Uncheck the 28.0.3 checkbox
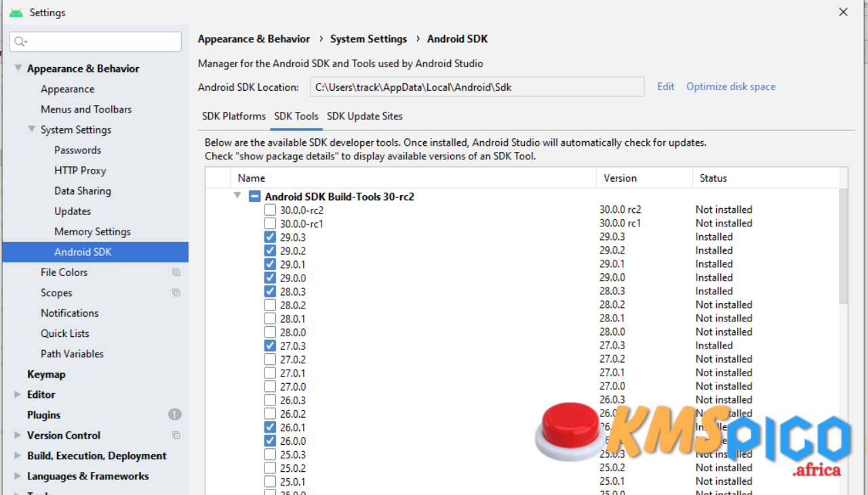Image resolution: width=868 pixels, height=495 pixels. pos(270,292)
